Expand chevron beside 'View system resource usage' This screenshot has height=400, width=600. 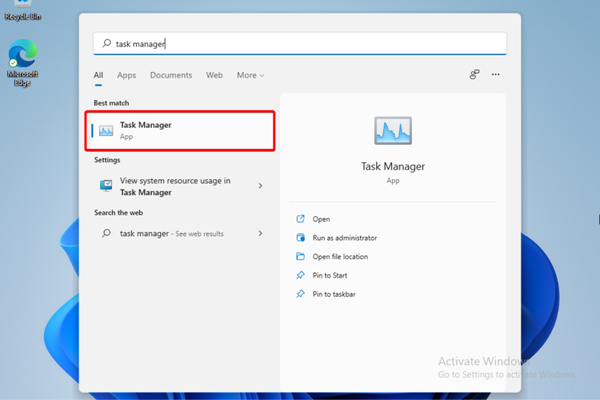tap(261, 186)
